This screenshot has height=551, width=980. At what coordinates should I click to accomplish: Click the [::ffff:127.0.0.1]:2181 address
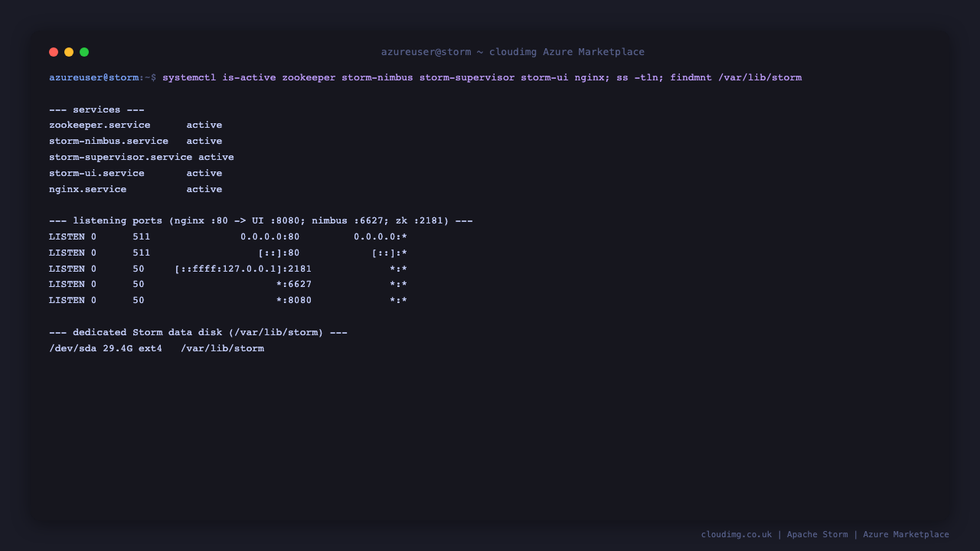pyautogui.click(x=243, y=269)
